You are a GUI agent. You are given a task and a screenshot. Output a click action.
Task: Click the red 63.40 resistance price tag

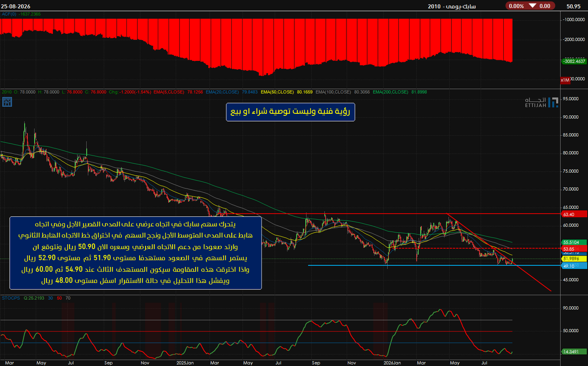[573, 214]
